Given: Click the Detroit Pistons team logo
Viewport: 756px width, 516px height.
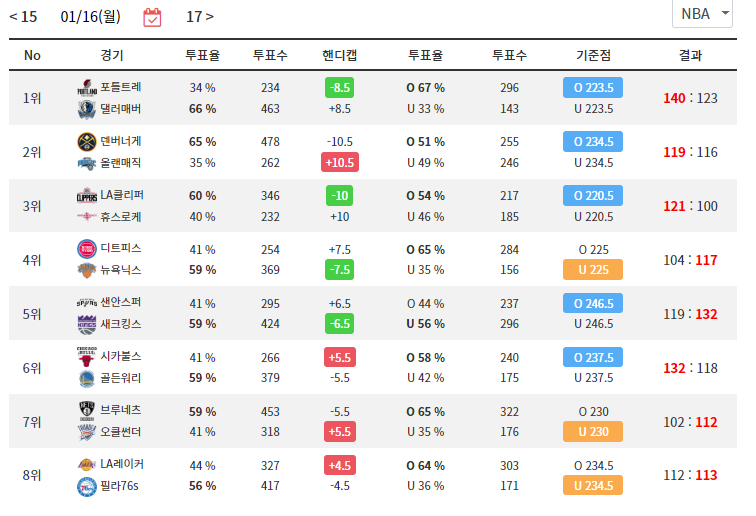Looking at the screenshot, I should (x=86, y=248).
